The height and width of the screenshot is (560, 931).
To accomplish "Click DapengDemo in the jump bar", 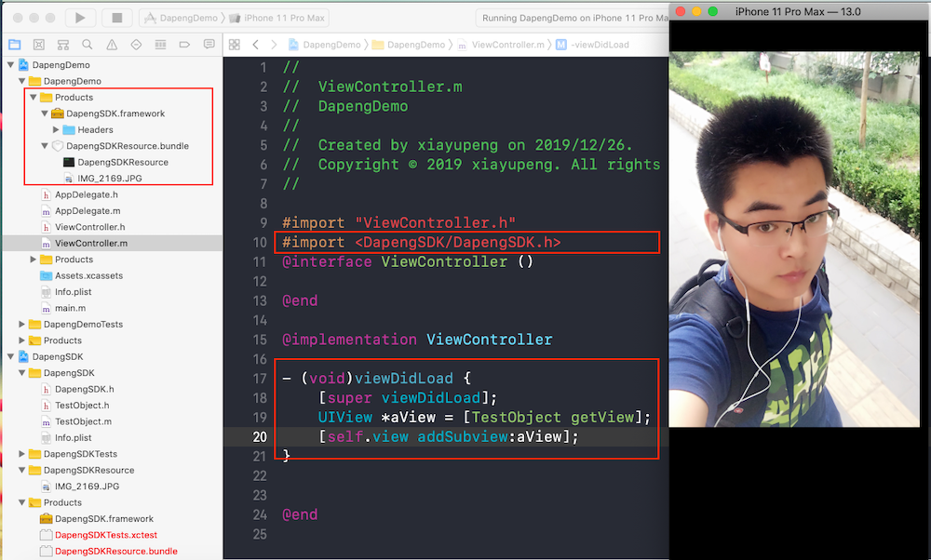I will 333,44.
